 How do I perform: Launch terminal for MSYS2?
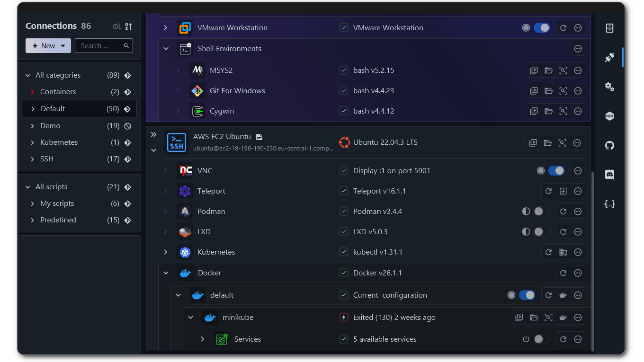[534, 71]
